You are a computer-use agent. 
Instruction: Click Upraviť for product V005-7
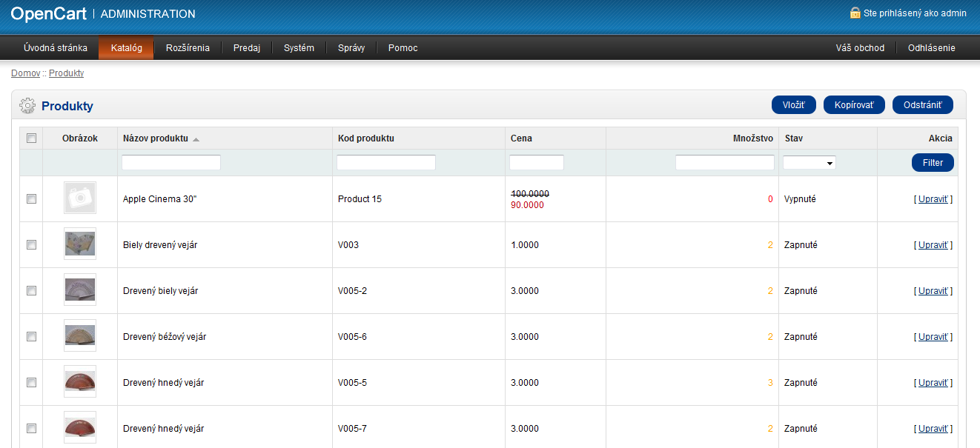click(x=933, y=429)
